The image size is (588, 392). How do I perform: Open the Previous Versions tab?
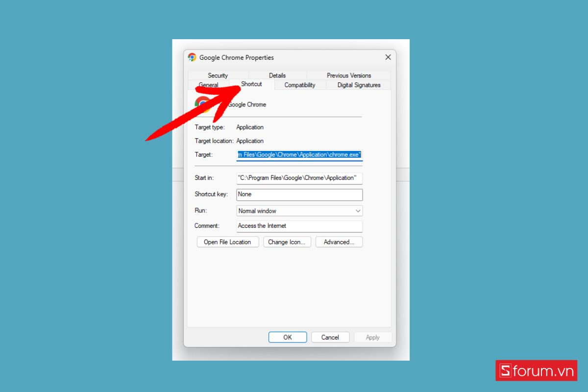[x=349, y=75]
